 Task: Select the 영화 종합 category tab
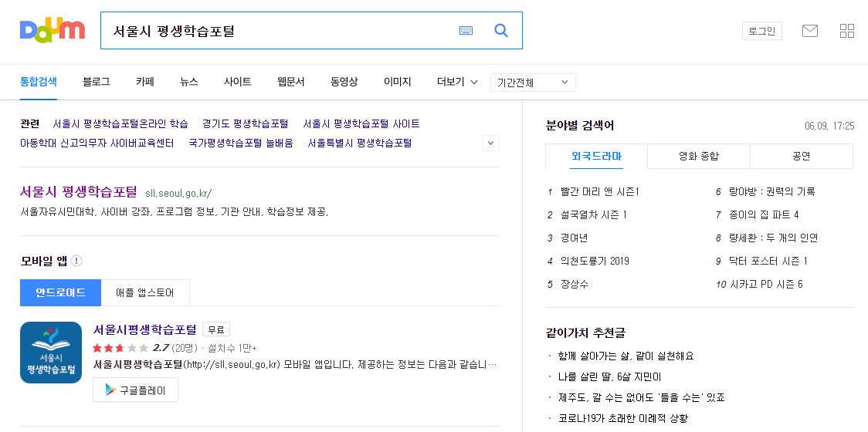(x=699, y=157)
